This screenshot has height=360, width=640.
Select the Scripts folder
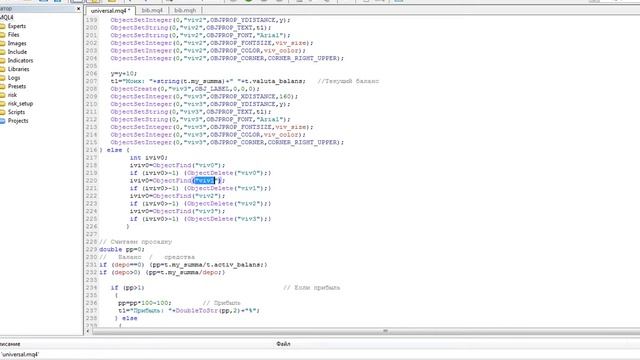click(16, 112)
